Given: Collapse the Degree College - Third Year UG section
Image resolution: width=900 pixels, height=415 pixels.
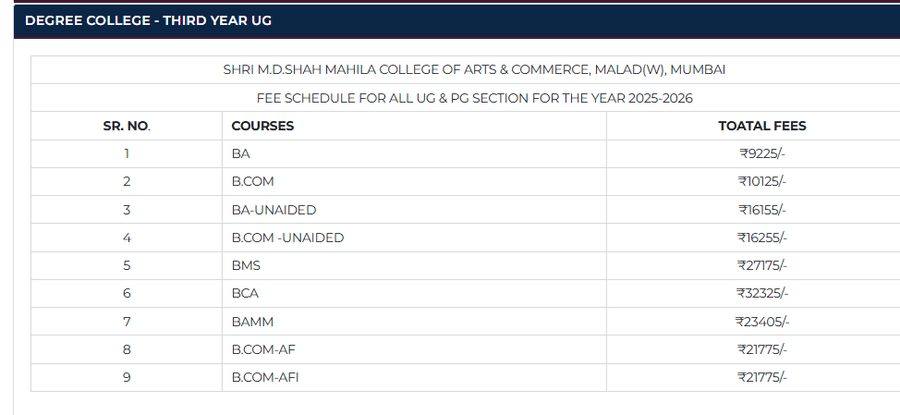Looking at the screenshot, I should (148, 21).
